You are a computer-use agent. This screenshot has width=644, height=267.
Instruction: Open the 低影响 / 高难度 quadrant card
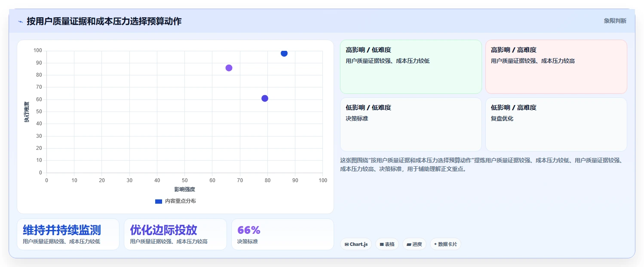[x=556, y=124]
